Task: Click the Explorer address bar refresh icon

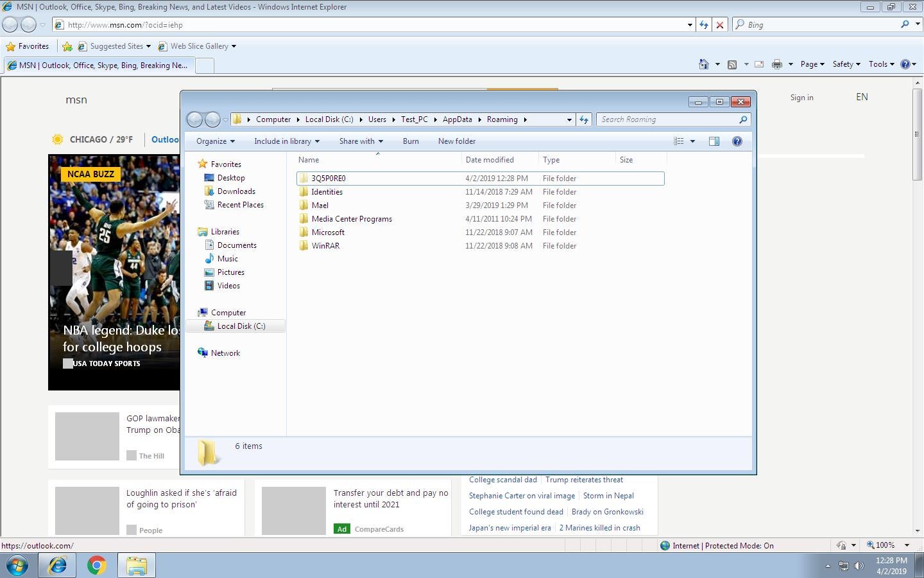Action: (583, 119)
